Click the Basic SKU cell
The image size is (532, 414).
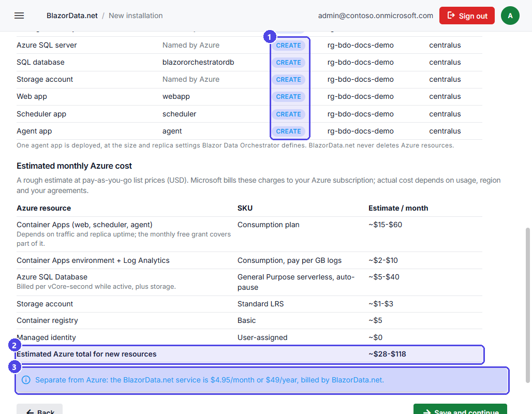(x=247, y=320)
